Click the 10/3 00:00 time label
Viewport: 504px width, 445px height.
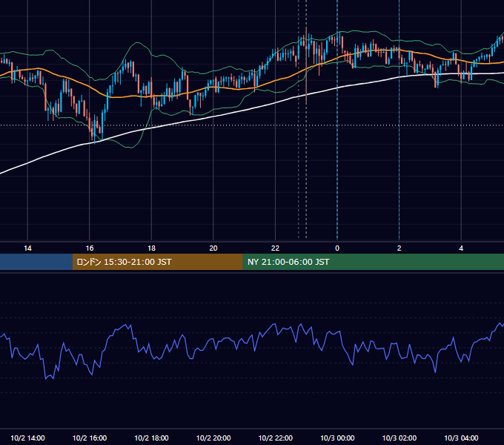pyautogui.click(x=337, y=438)
